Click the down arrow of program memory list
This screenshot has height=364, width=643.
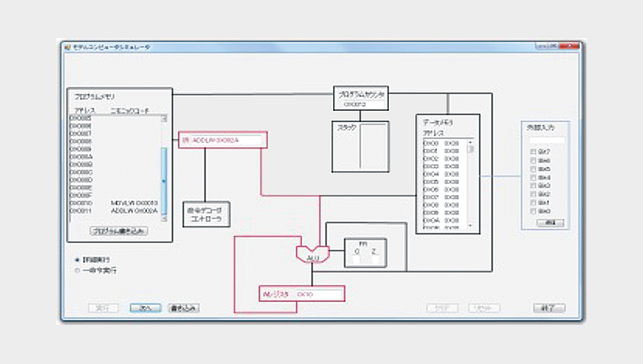[x=164, y=219]
